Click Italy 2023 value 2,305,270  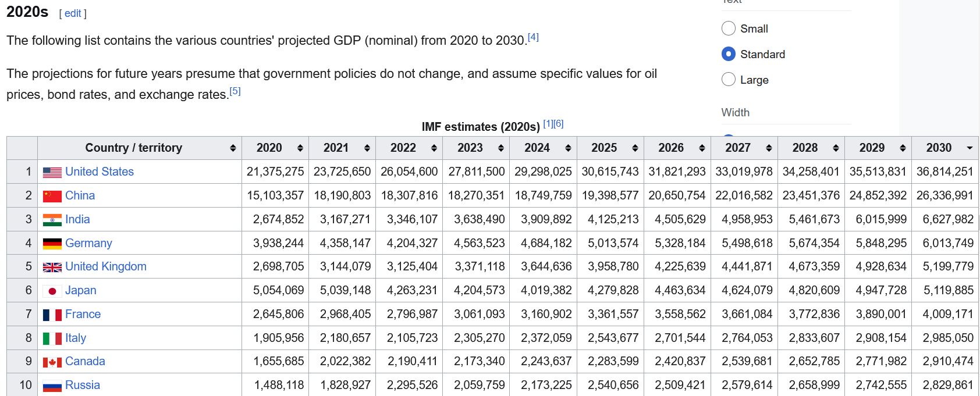coord(480,338)
